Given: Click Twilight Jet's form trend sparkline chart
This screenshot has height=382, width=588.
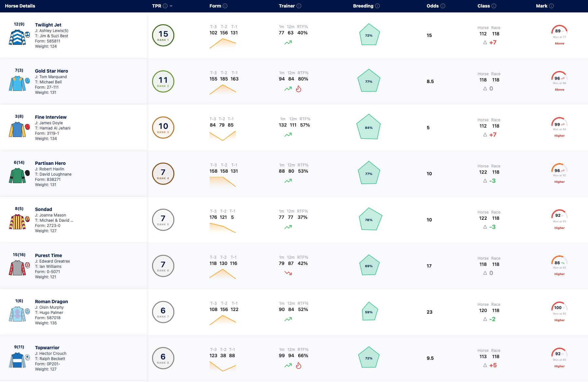Looking at the screenshot, I should click(223, 43).
